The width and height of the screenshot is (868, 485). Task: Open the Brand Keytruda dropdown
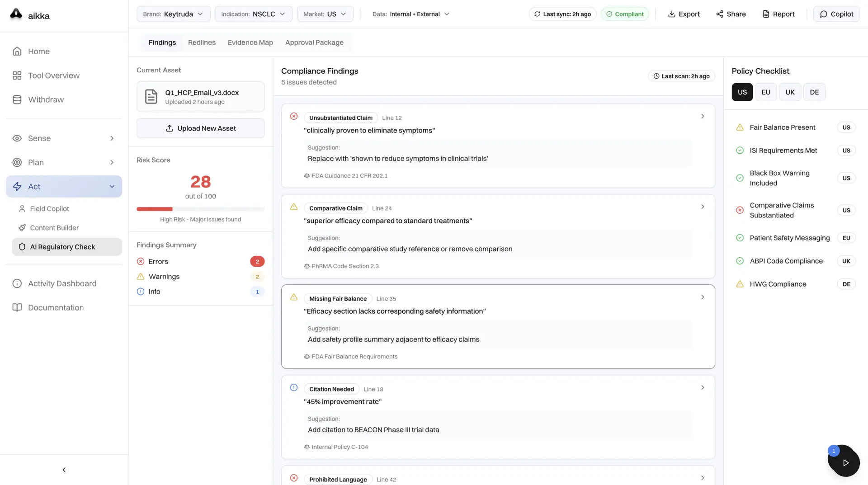[x=173, y=14]
